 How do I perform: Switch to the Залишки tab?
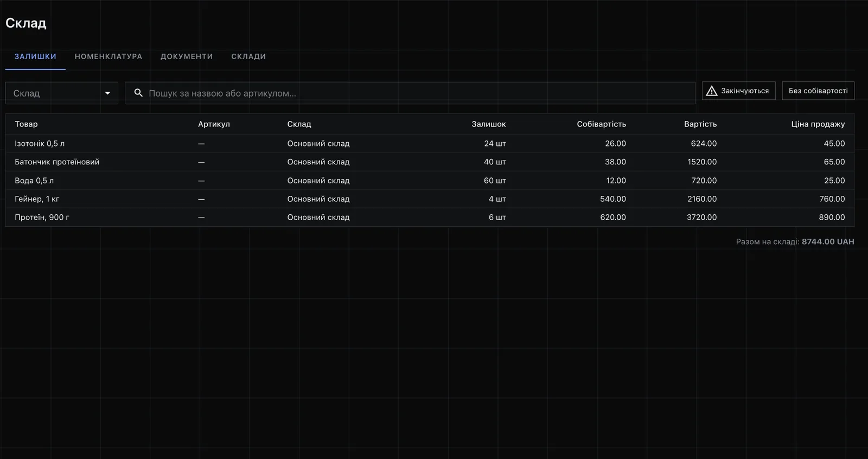[35, 56]
